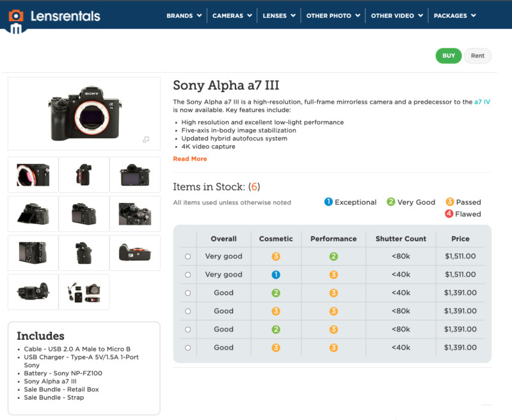Select the last row Good $1,391.00 item
The width and height of the screenshot is (512, 420).
pos(188,348)
